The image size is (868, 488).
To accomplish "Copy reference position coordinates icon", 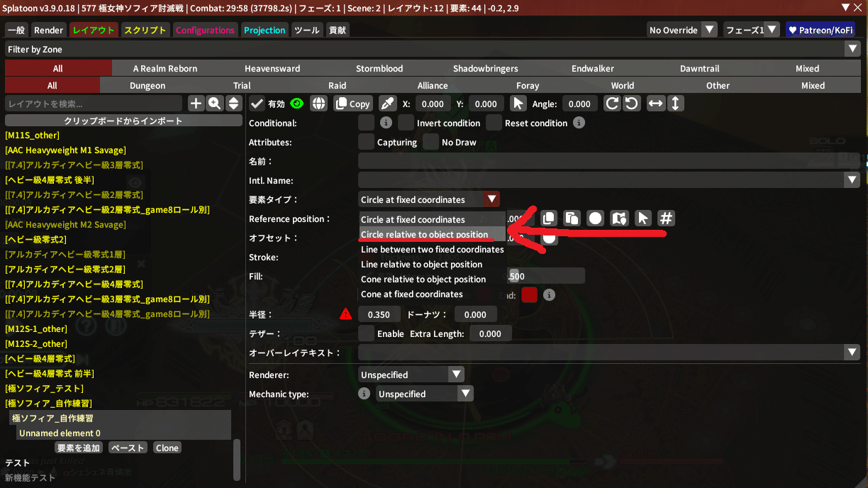I will point(550,218).
